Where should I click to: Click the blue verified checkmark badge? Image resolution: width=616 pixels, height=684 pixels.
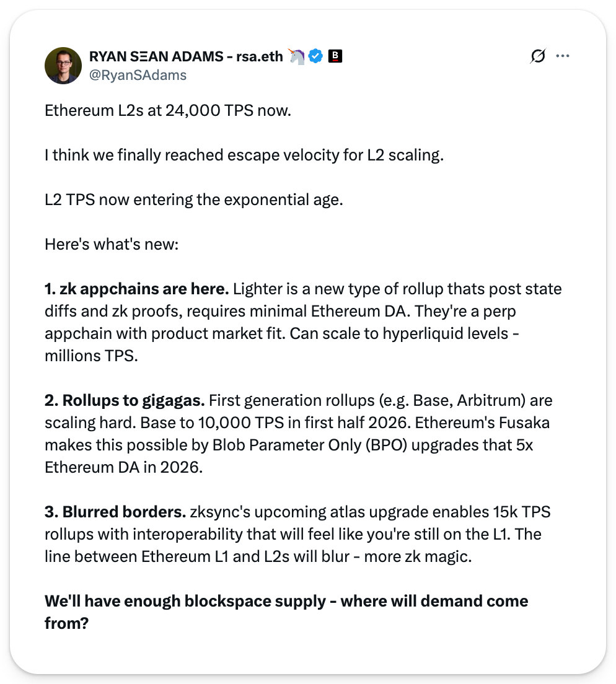point(315,56)
